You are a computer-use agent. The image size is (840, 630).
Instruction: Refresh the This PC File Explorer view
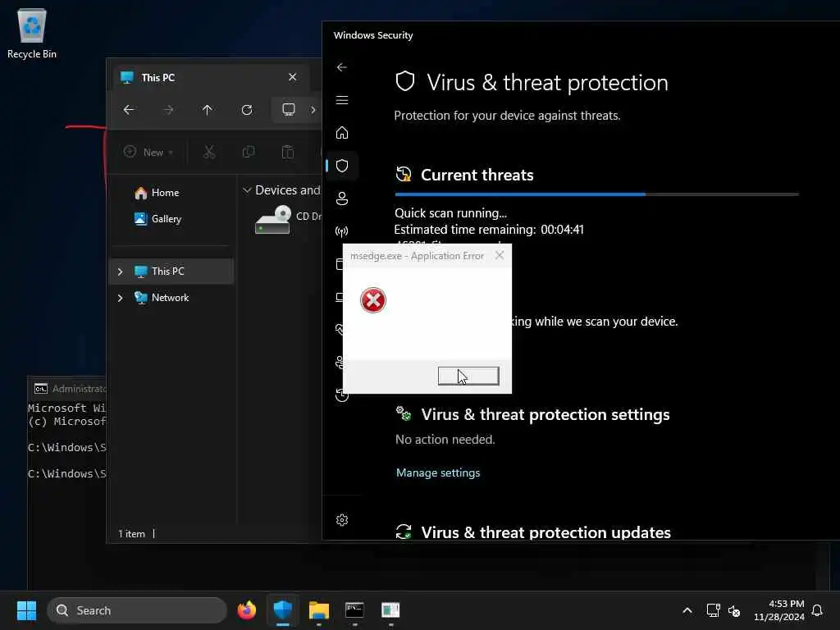tap(247, 110)
